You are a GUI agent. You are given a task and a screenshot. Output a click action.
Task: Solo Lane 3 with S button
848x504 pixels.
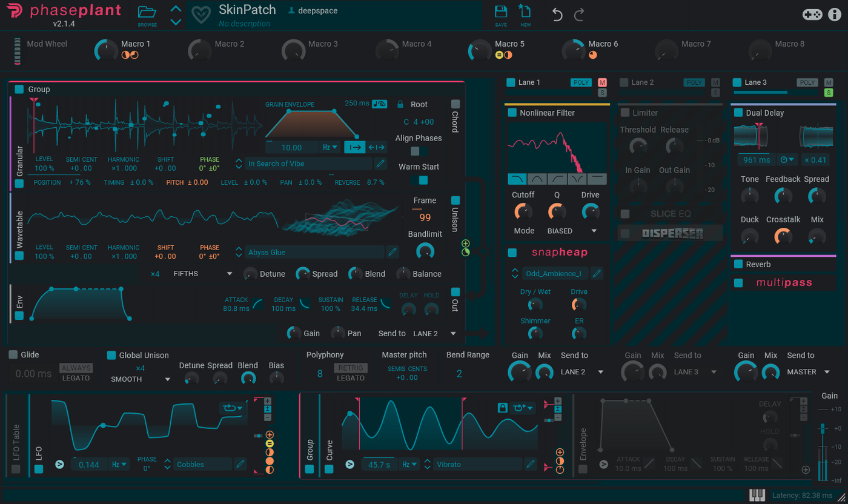(828, 93)
